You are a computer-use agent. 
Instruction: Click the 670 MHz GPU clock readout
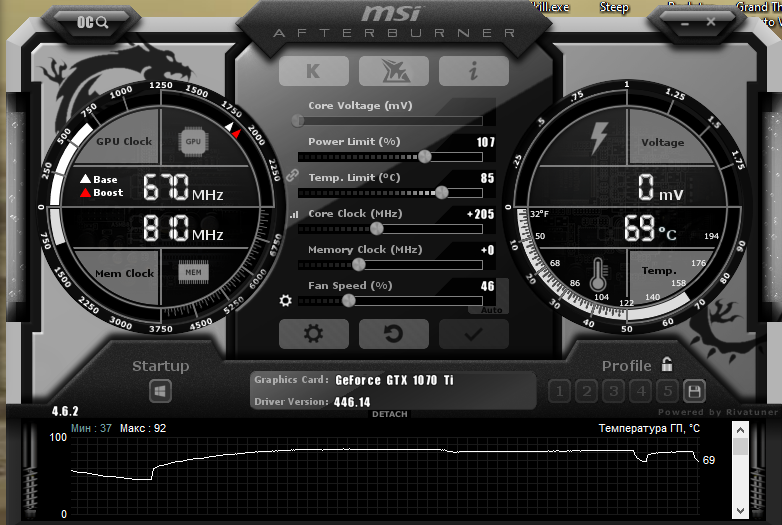tap(183, 187)
